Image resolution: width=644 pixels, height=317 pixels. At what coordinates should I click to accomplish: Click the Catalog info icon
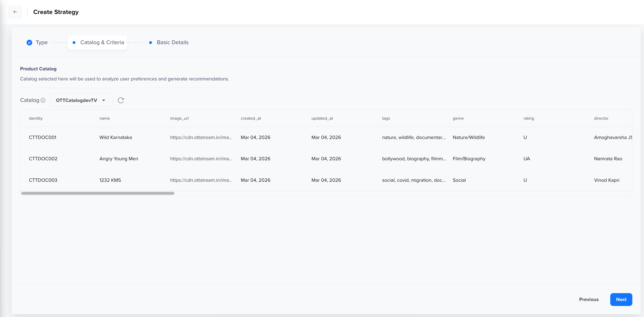[43, 100]
